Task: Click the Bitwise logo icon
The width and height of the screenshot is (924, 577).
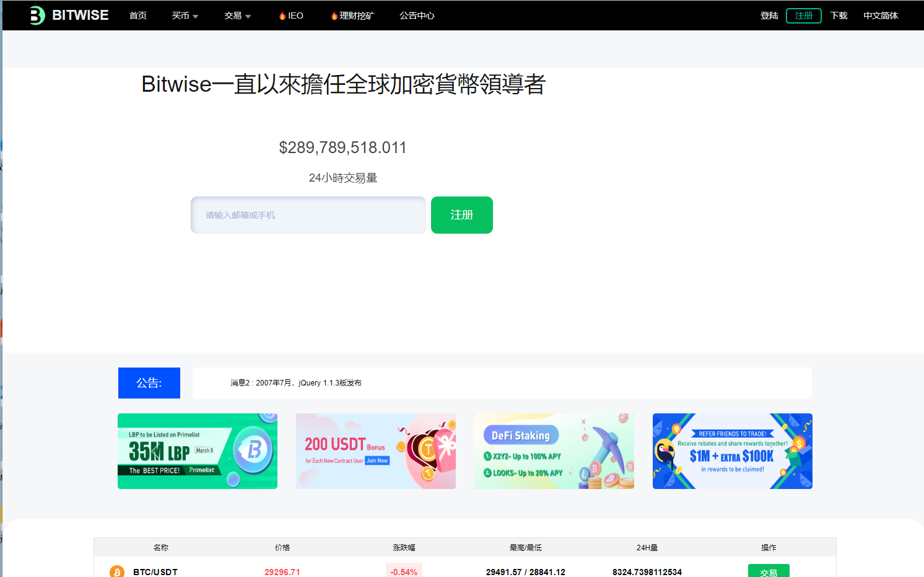Action: [x=37, y=15]
